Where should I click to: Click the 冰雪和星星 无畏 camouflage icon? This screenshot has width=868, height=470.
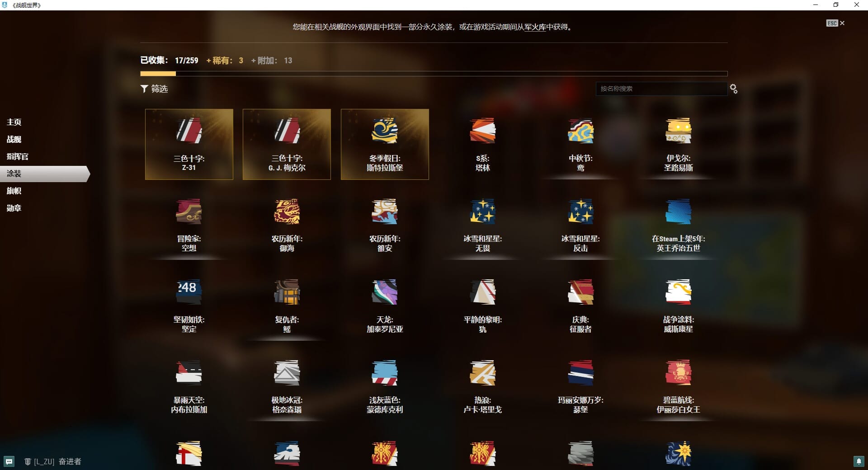point(482,211)
